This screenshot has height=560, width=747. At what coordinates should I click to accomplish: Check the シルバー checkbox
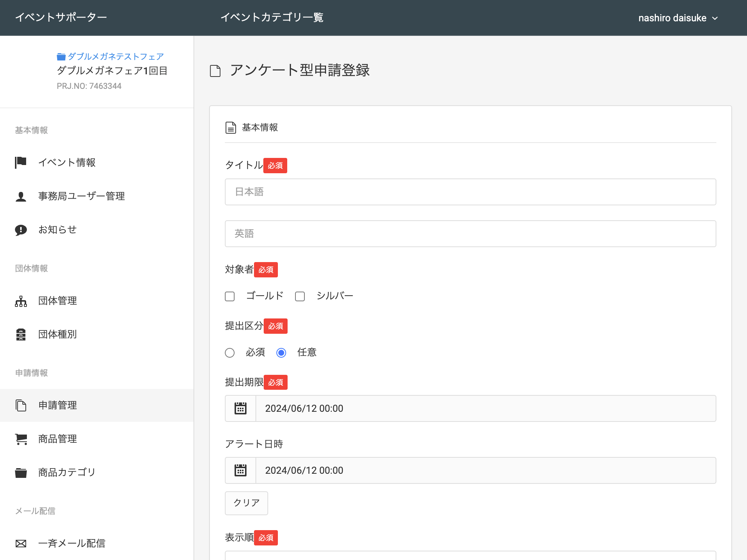tap(300, 296)
